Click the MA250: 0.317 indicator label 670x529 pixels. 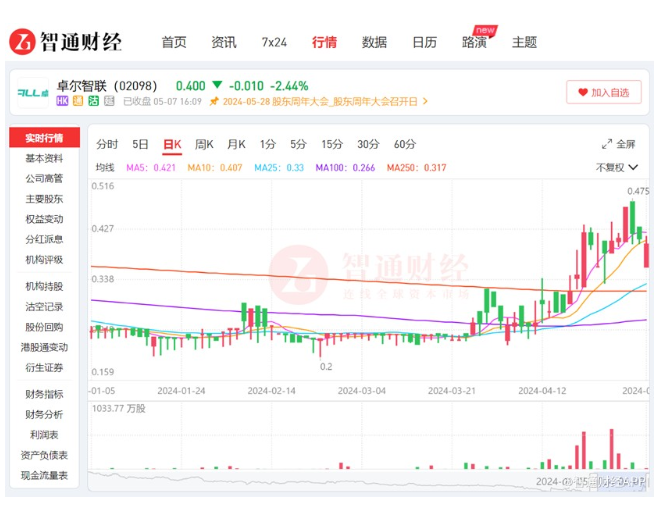coord(417,168)
